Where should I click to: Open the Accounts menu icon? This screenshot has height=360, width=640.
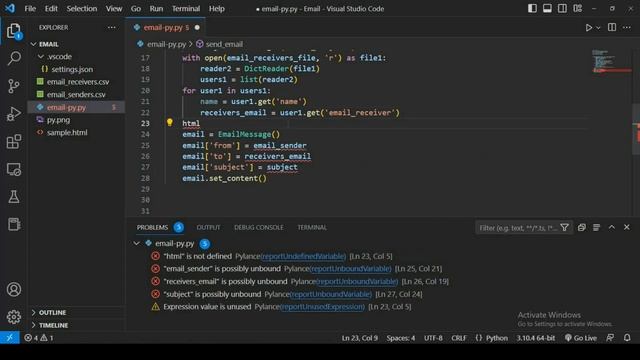[13, 289]
